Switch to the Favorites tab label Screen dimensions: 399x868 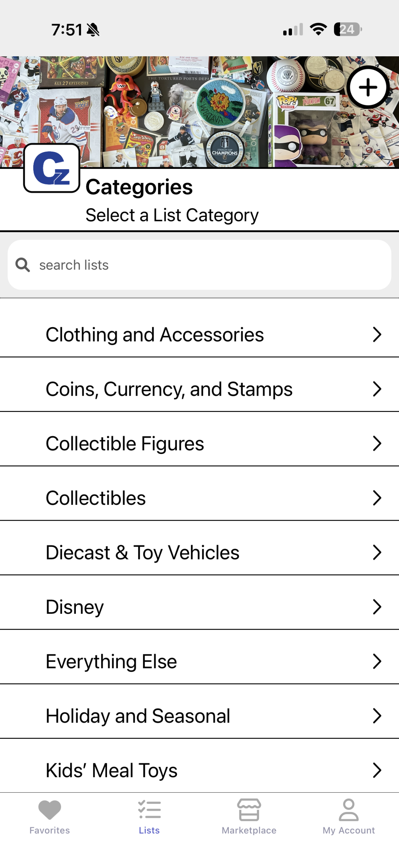point(49,830)
